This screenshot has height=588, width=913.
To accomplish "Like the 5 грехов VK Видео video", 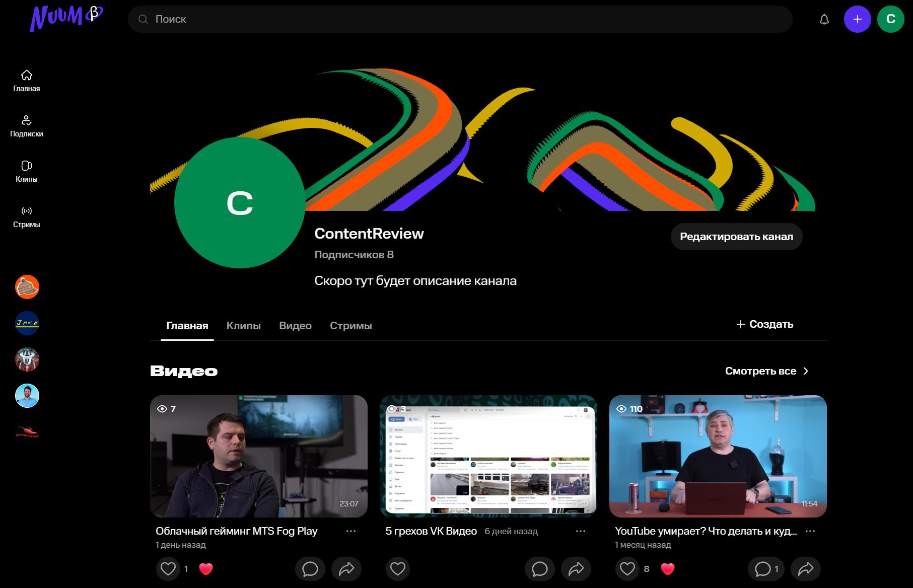I will click(x=398, y=569).
